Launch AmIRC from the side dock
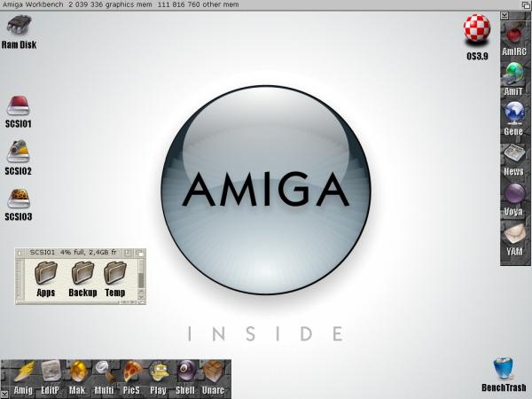Screen dimensions: 532x399 click(514, 39)
